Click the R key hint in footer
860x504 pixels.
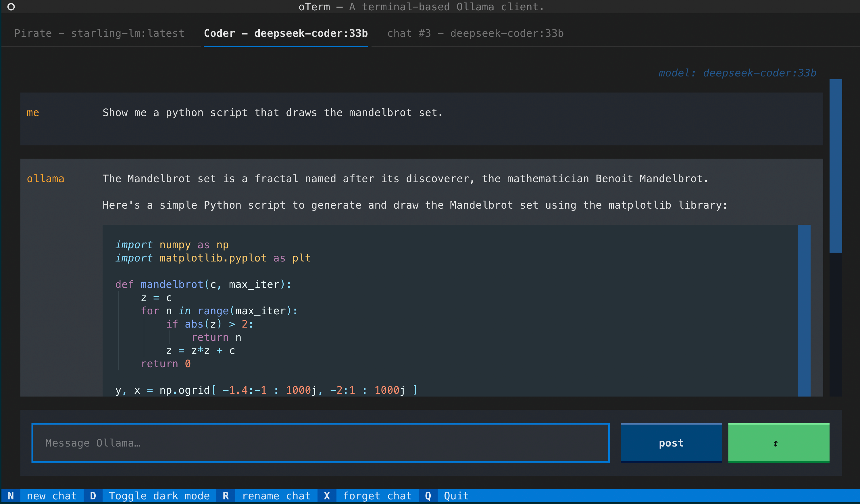226,496
